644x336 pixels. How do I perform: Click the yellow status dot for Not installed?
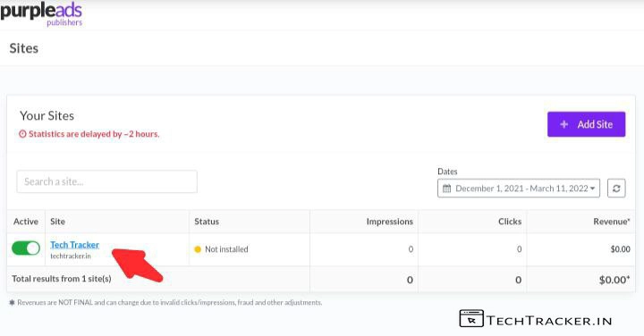[x=198, y=249]
